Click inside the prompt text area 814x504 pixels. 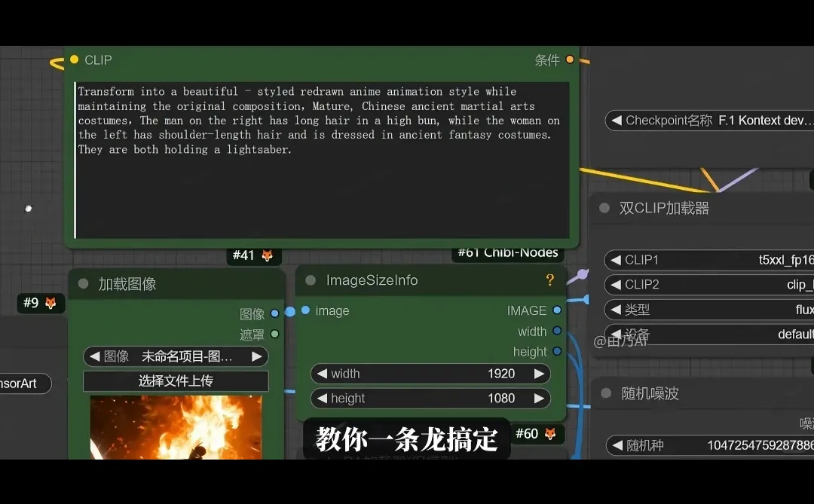tap(322, 160)
